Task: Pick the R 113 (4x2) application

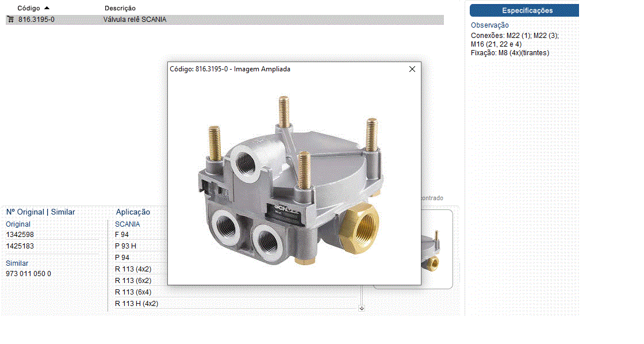Action: (x=133, y=269)
